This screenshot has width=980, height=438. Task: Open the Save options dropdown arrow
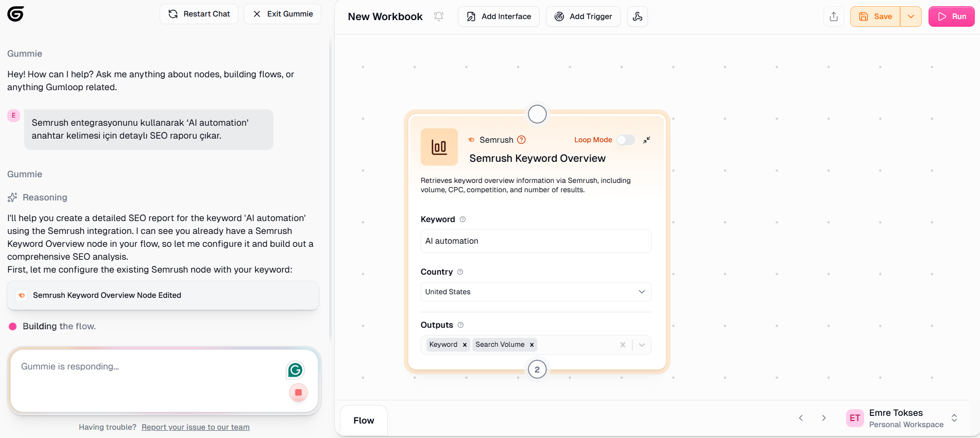(910, 16)
